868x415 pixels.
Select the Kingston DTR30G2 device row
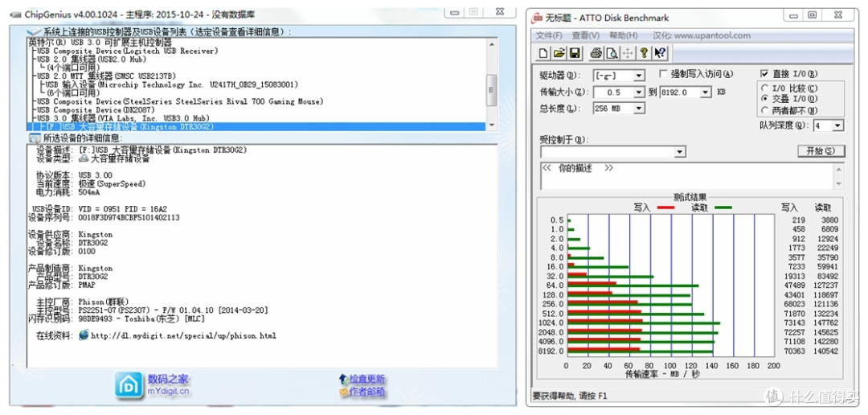point(256,127)
